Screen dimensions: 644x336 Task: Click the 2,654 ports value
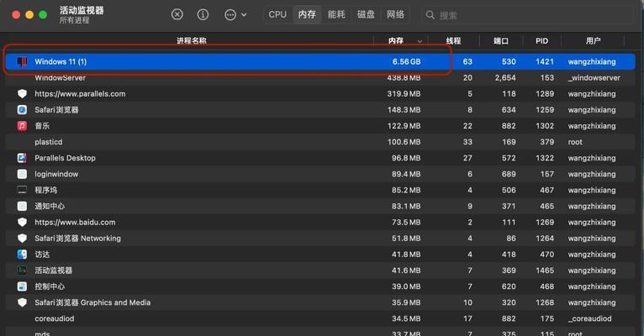click(505, 77)
